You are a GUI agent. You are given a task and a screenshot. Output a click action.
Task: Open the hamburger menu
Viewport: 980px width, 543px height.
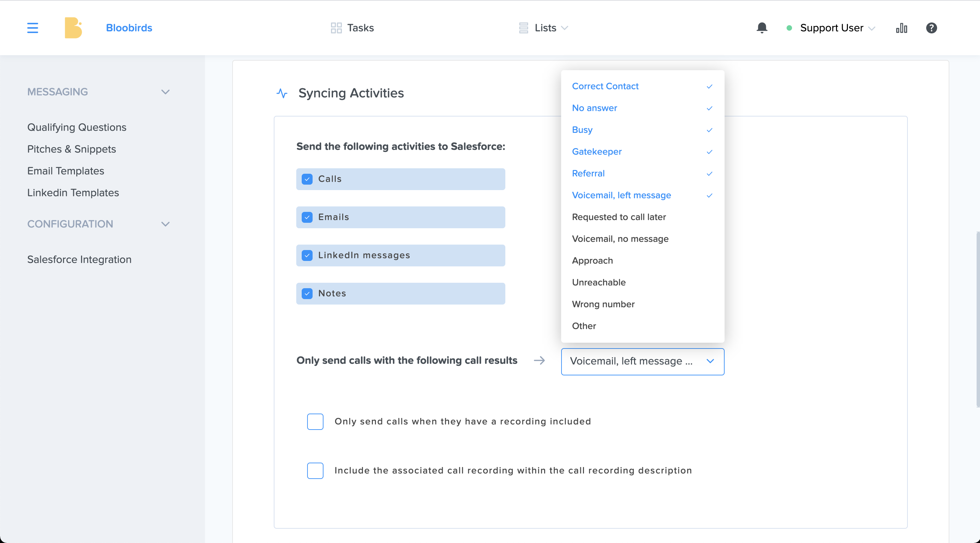click(x=33, y=28)
